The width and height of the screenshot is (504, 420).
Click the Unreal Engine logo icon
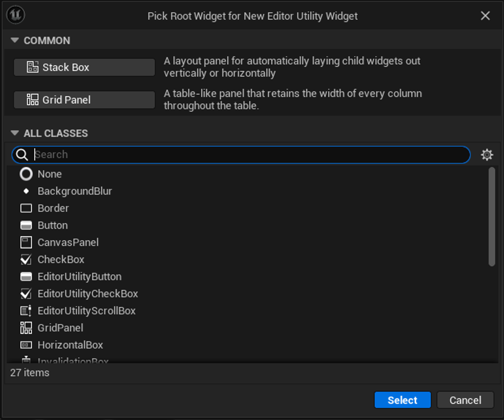pyautogui.click(x=16, y=15)
